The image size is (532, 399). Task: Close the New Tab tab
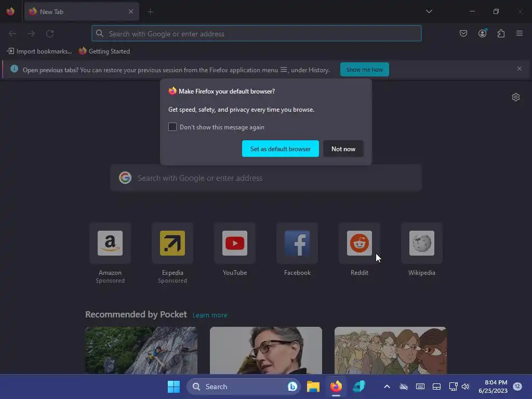pos(131,11)
